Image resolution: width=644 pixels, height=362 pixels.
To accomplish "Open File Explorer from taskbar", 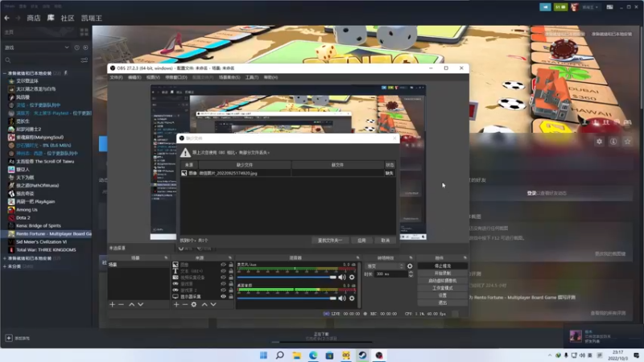I will pos(296,355).
